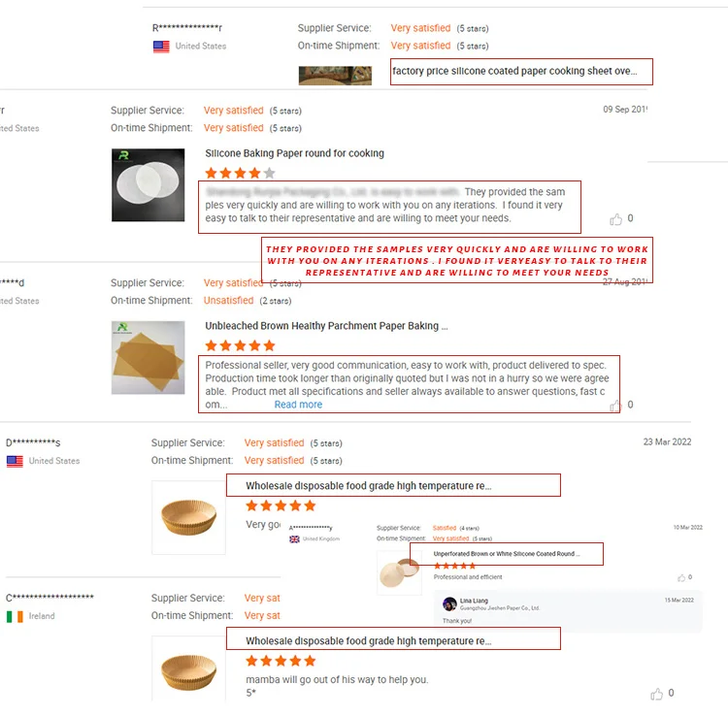The width and height of the screenshot is (728, 717).
Task: Open 'Unbleached Brown Healthy Parchment Paper' link
Action: tap(326, 326)
